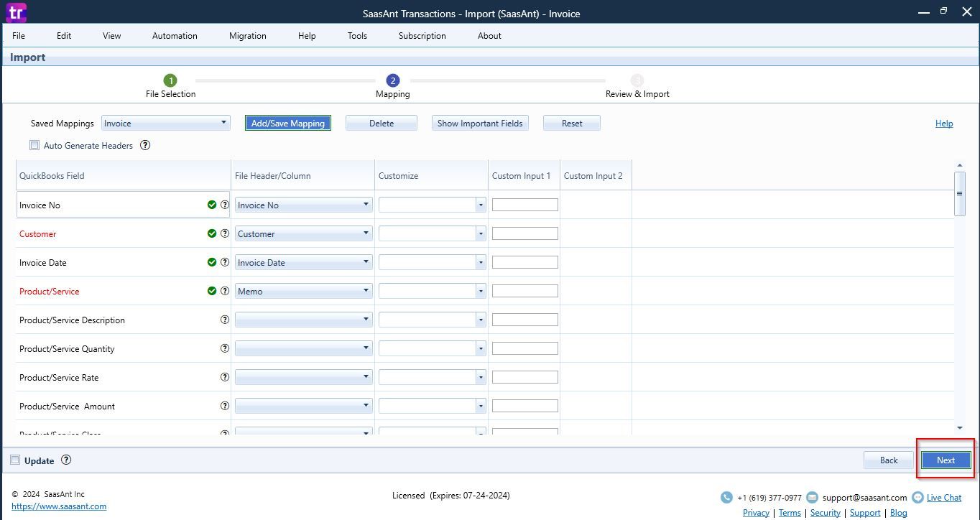Enable Auto Generate Headers checkbox
The height and width of the screenshot is (520, 980).
(x=34, y=145)
